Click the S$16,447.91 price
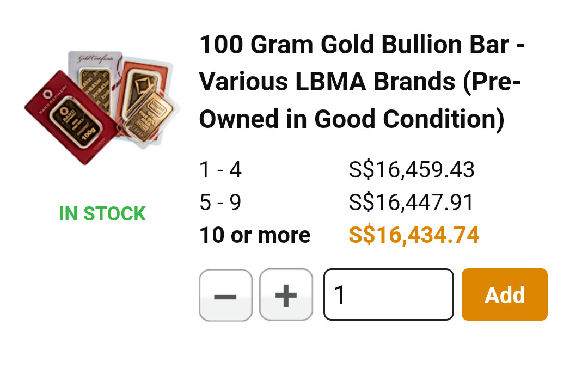Screen dimensions: 588x386 411,203
